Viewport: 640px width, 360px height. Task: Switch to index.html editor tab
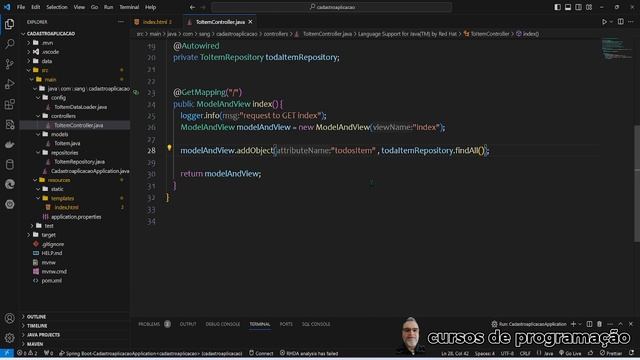point(157,22)
